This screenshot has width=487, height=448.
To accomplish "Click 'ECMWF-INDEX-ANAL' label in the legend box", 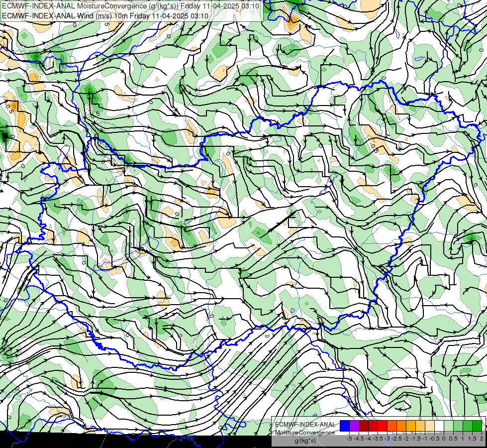I will tap(305, 425).
